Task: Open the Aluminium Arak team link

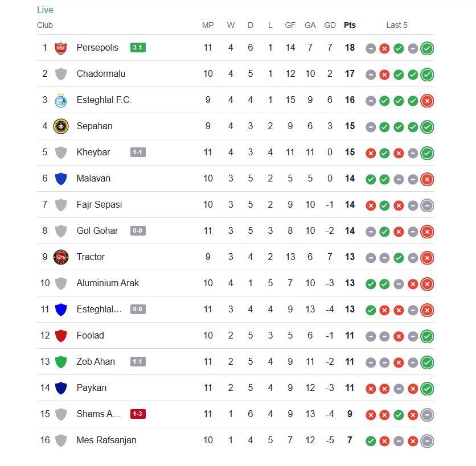Action: (x=108, y=283)
